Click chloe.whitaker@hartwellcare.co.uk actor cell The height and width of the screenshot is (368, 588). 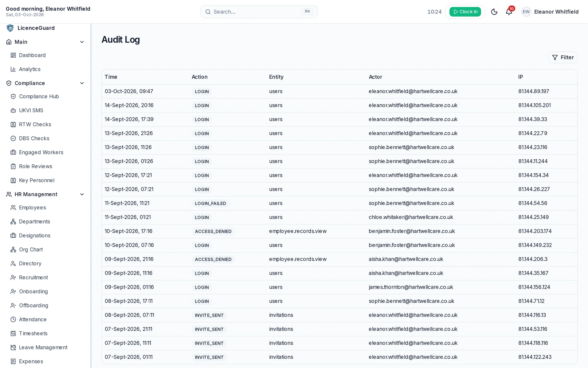pyautogui.click(x=411, y=217)
